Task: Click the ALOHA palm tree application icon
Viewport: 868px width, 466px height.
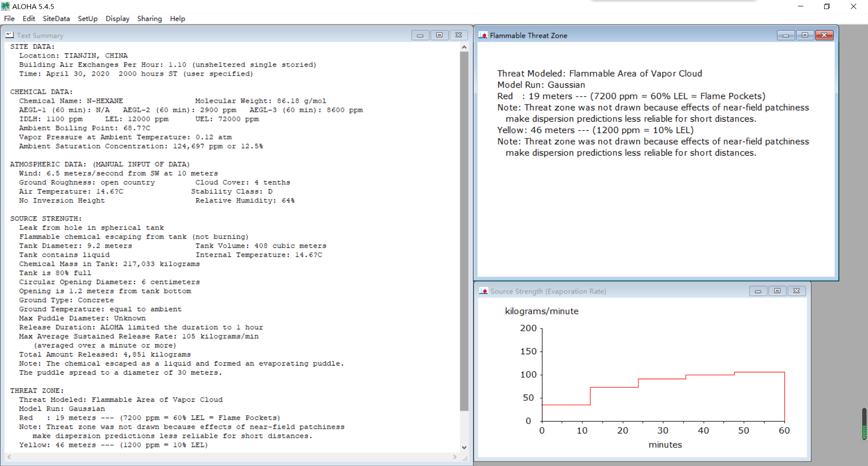Action: [x=5, y=6]
